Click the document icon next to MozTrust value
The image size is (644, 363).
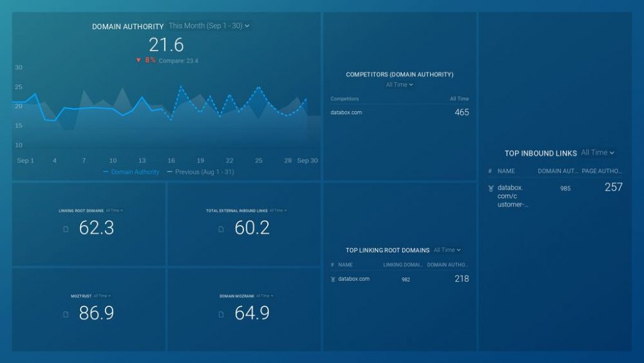point(66,314)
